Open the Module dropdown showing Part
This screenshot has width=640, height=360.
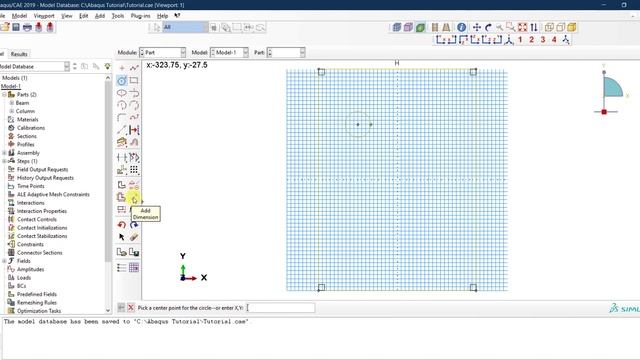[x=162, y=52]
